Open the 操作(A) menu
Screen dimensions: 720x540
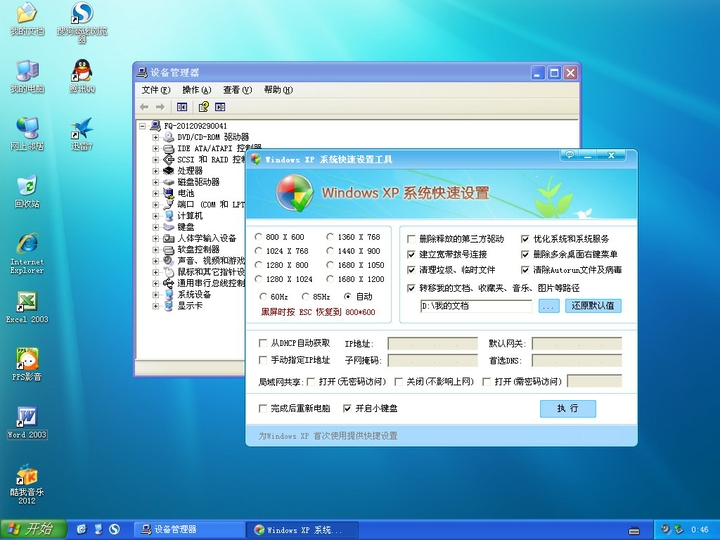197,90
